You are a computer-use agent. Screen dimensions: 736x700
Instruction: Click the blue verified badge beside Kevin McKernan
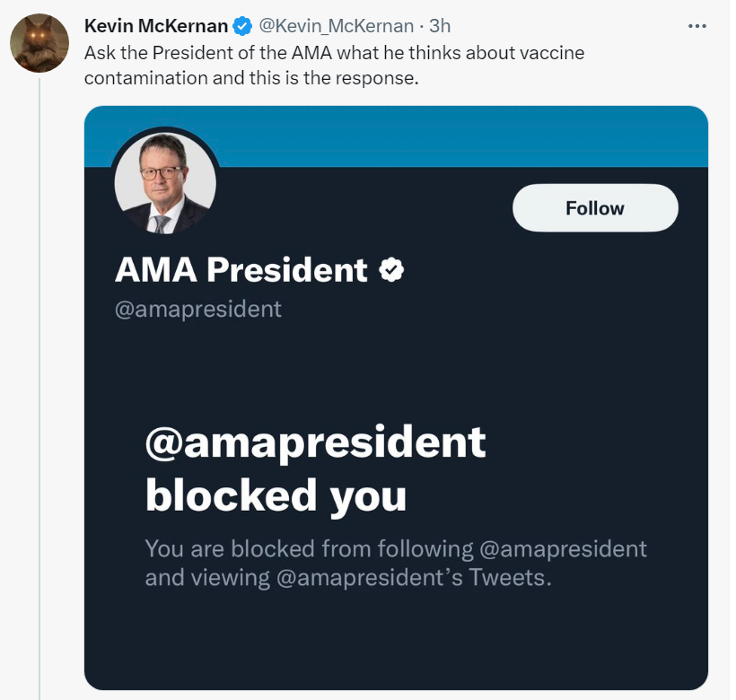click(242, 26)
